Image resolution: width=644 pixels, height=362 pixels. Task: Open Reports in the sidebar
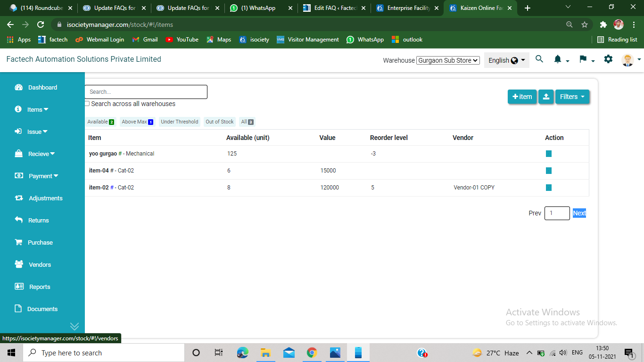coord(32,287)
